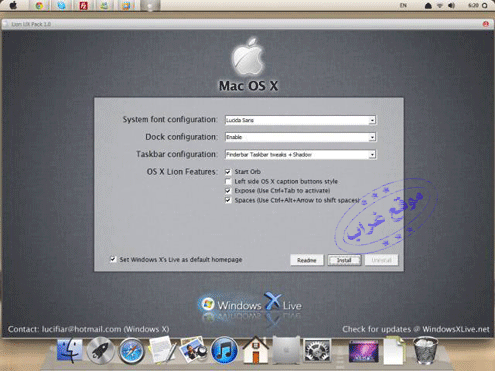Screen dimensions: 495x371
Task: Open Finder from the dock
Action: point(70,350)
